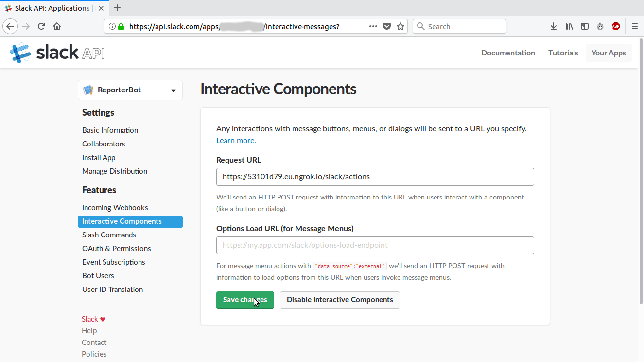Open the Policies footer link

click(94, 354)
